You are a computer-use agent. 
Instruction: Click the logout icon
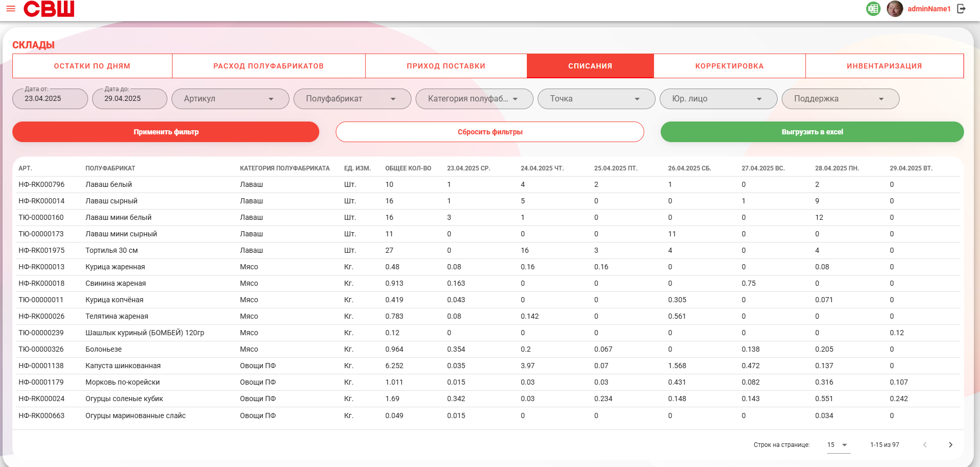click(x=961, y=9)
